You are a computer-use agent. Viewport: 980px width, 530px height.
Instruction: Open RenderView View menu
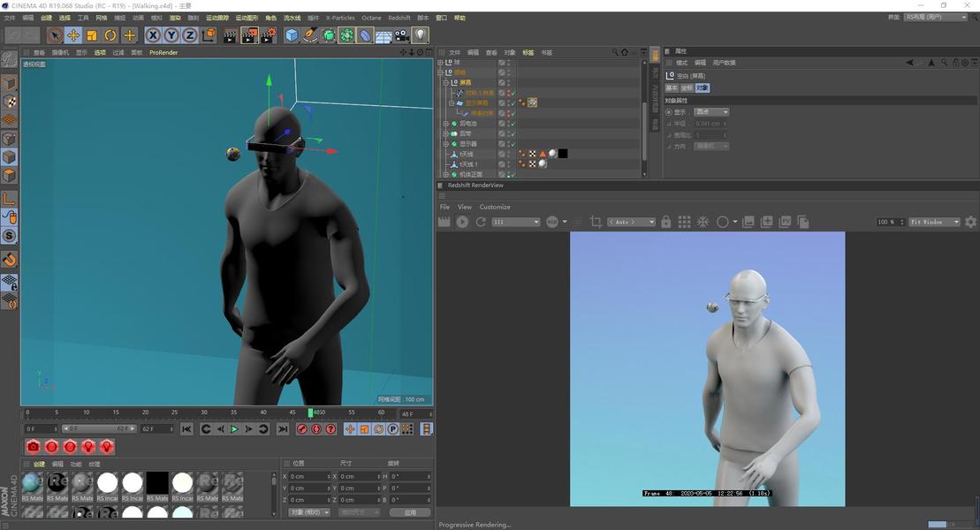[x=465, y=207]
